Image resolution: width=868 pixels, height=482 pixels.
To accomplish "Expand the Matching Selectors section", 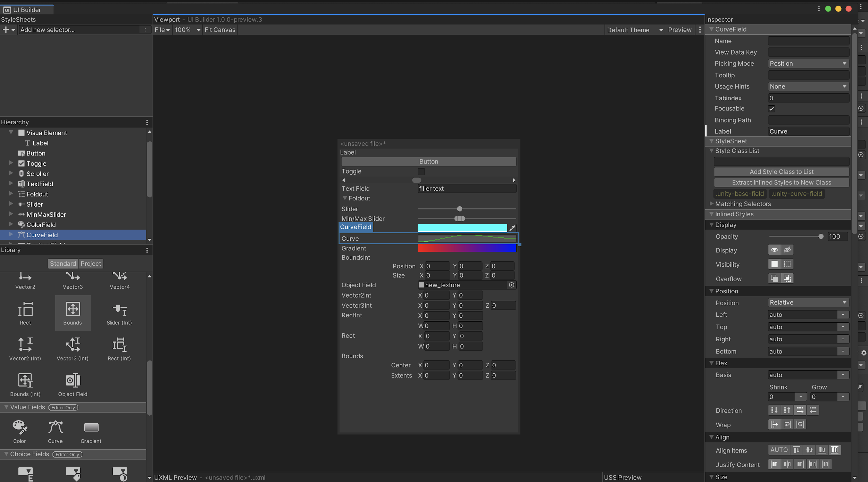I will tap(711, 204).
